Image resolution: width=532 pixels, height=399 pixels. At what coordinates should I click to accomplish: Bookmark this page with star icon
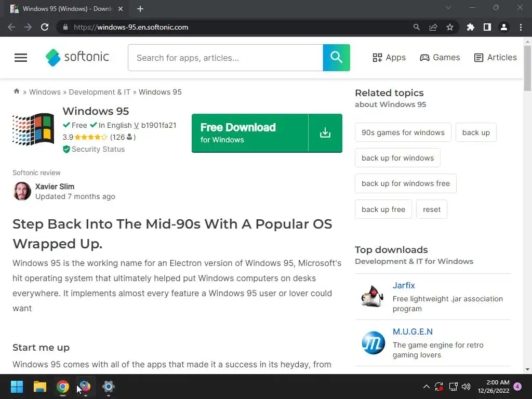pyautogui.click(x=450, y=27)
